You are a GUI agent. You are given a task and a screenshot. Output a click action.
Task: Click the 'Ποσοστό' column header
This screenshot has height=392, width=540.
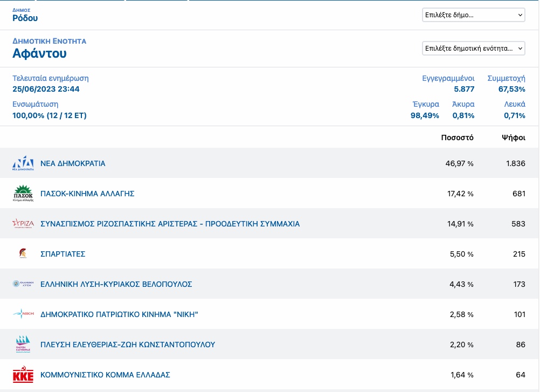coord(458,138)
